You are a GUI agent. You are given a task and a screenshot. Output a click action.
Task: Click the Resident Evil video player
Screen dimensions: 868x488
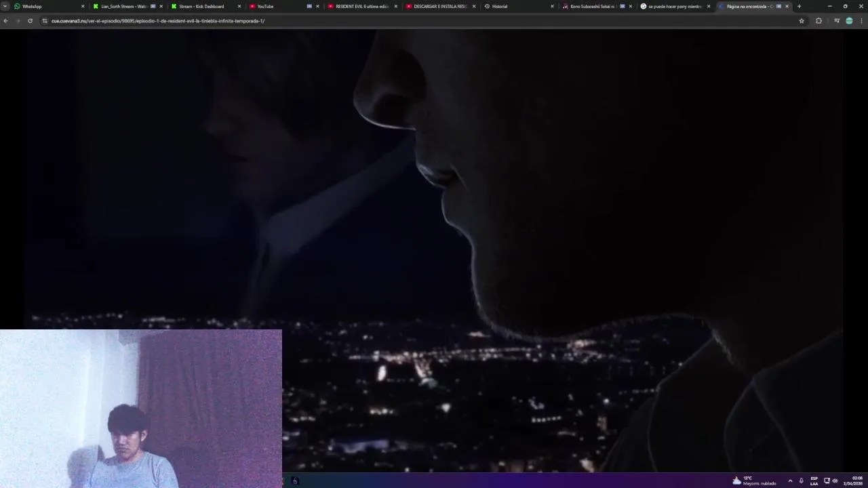pos(434,251)
